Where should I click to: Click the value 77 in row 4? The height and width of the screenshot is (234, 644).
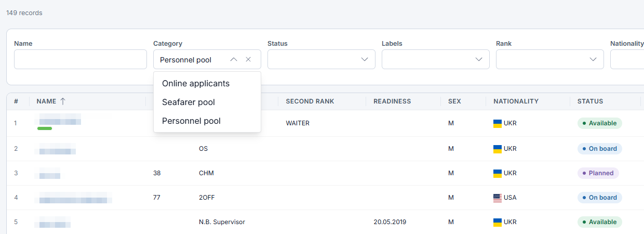point(157,198)
